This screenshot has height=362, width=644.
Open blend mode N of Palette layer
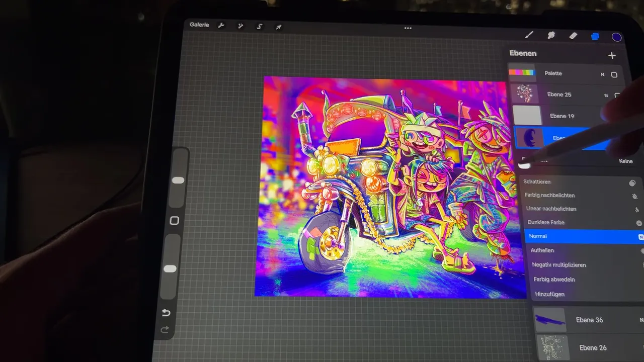[602, 74]
